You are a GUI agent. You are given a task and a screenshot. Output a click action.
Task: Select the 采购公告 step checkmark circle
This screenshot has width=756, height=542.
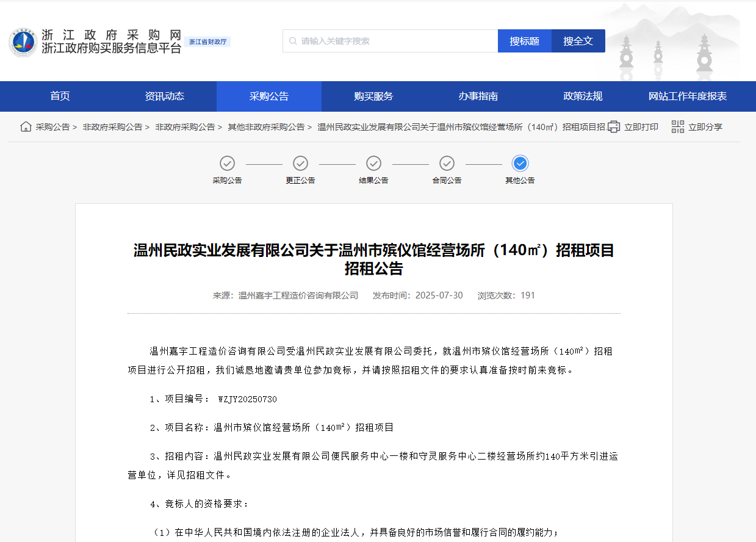click(227, 163)
